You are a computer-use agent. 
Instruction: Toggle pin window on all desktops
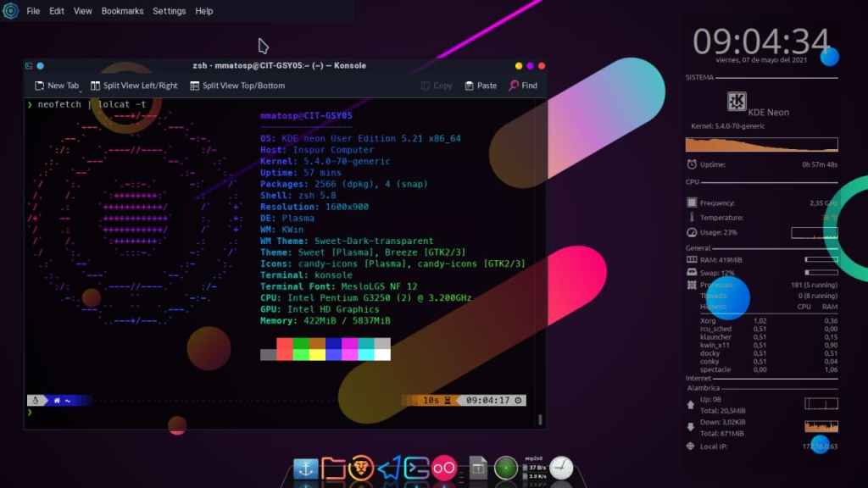40,66
